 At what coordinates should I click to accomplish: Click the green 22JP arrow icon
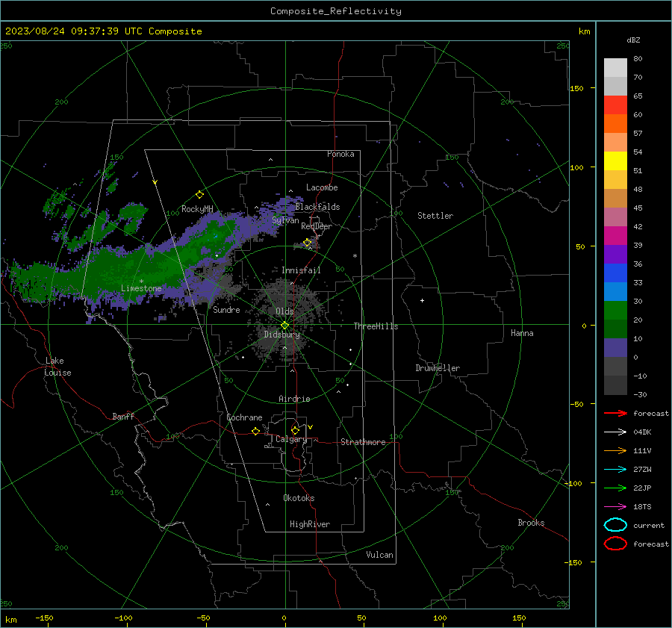point(615,488)
